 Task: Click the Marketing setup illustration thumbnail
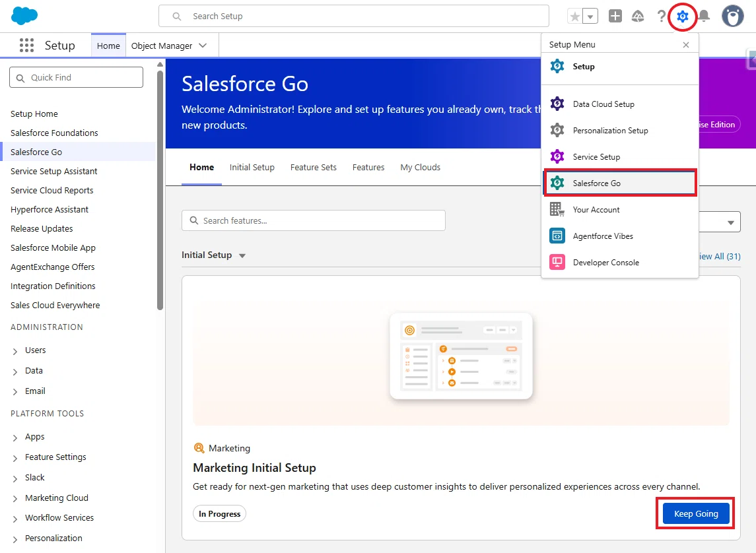[461, 356]
